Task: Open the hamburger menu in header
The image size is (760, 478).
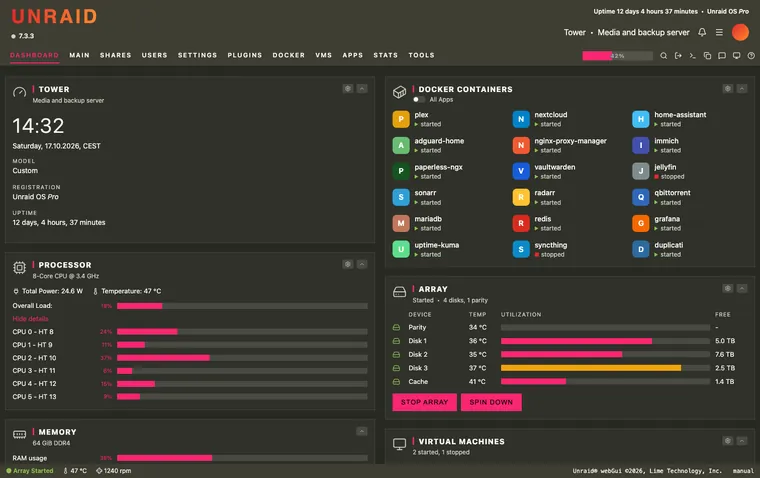Action: pos(719,32)
